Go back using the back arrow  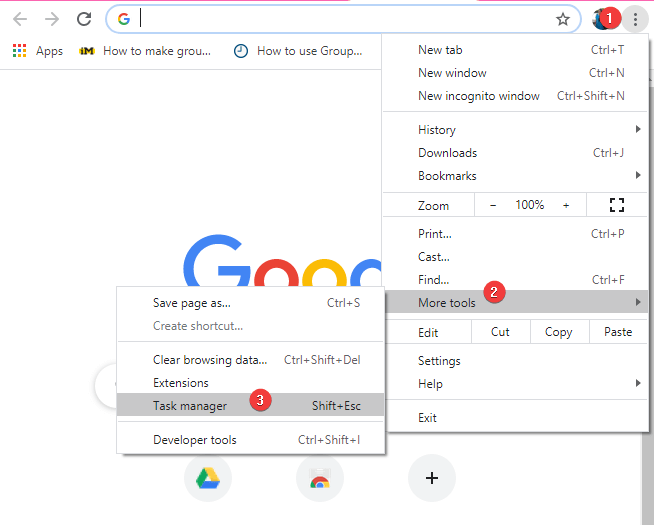pos(20,19)
